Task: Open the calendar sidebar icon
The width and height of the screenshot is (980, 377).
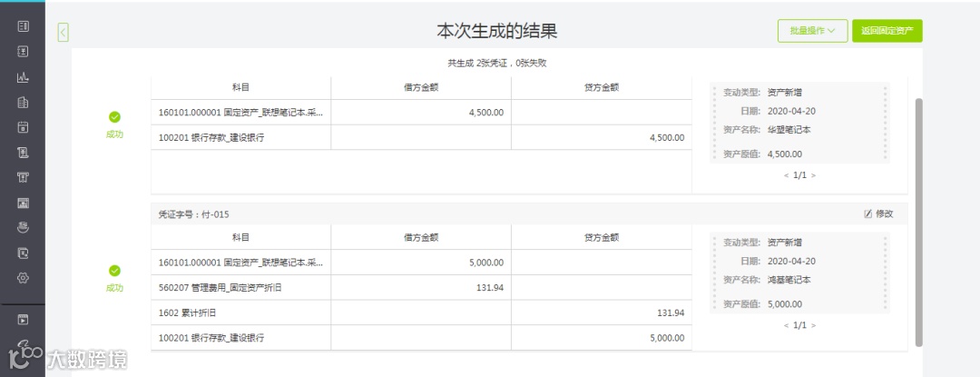Action: (23, 127)
